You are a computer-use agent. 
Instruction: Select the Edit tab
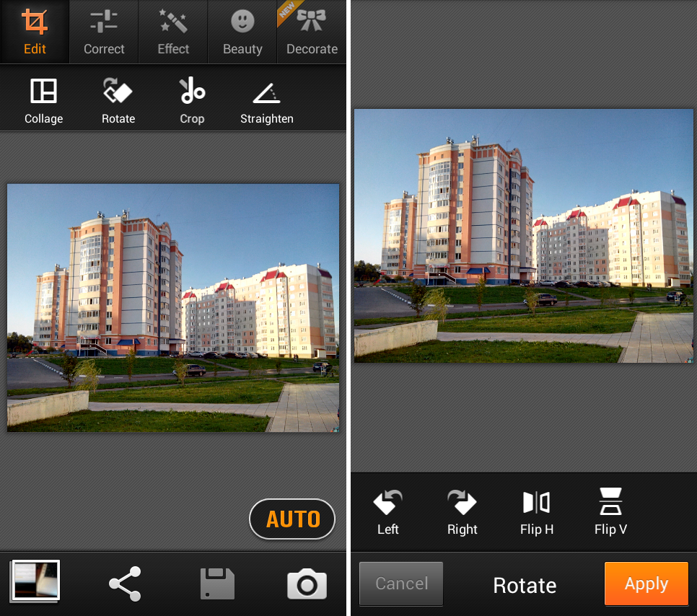pos(35,32)
